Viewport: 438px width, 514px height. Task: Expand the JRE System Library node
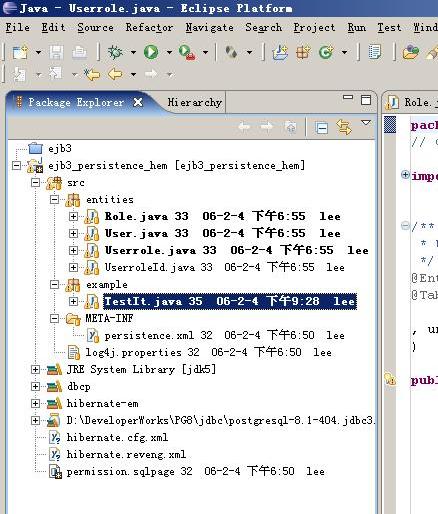tap(35, 369)
